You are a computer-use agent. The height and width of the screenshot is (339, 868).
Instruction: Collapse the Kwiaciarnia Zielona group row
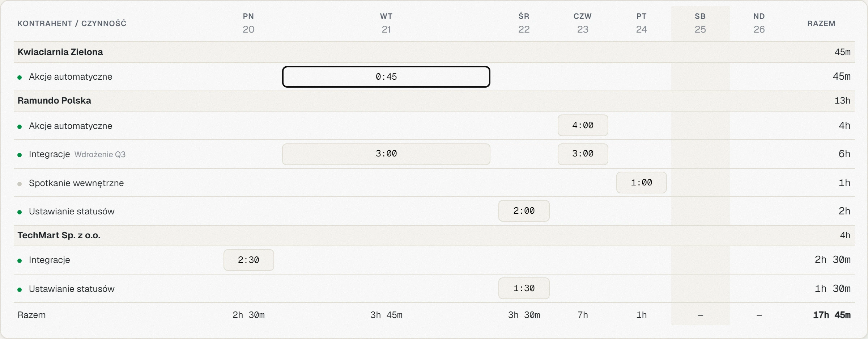tap(434, 52)
